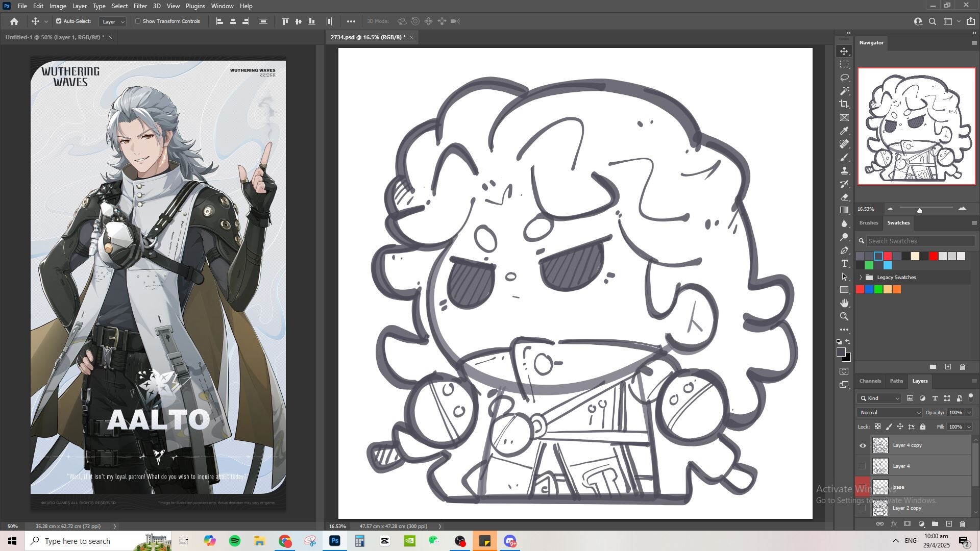Open the Image menu
Screen dimensions: 980x551
[x=58, y=6]
